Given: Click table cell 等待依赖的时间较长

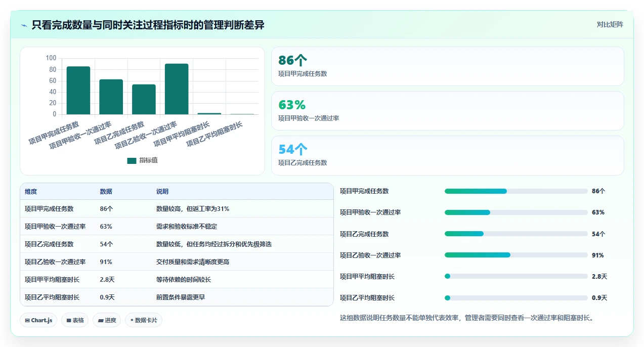Looking at the screenshot, I should tap(184, 280).
